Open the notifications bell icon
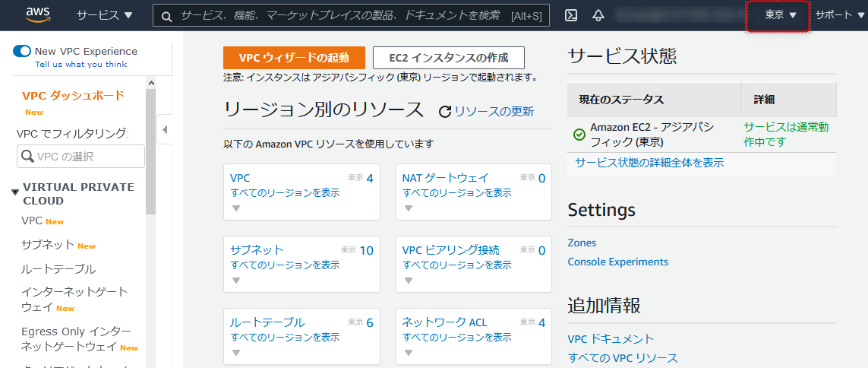The height and width of the screenshot is (368, 868). coord(598,15)
